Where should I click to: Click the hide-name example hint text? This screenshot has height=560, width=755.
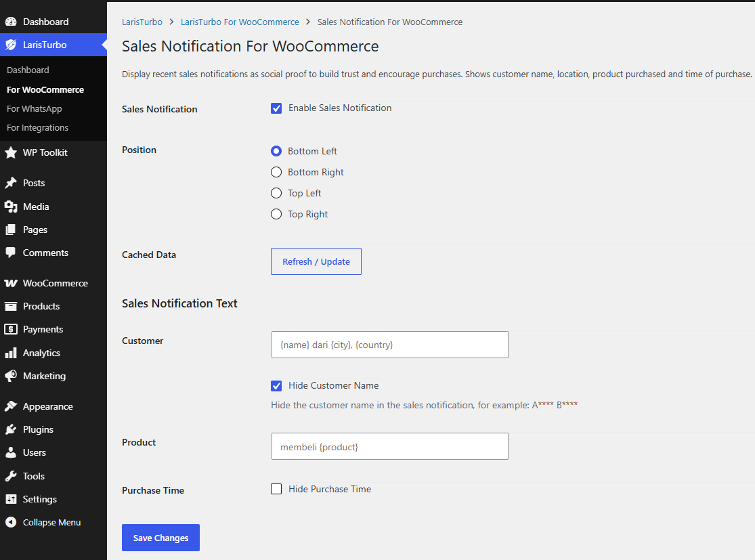[x=424, y=405]
